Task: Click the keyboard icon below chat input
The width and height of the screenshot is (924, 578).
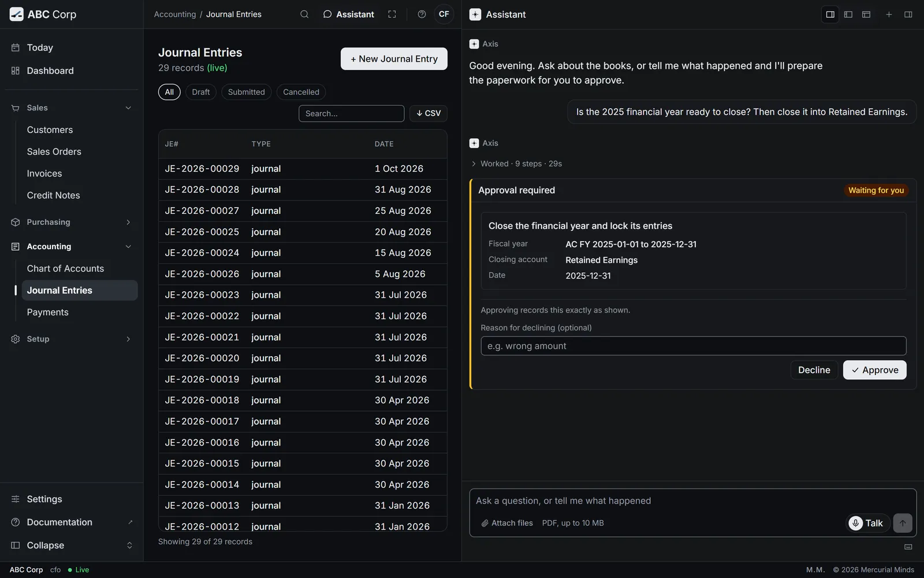Action: click(908, 547)
